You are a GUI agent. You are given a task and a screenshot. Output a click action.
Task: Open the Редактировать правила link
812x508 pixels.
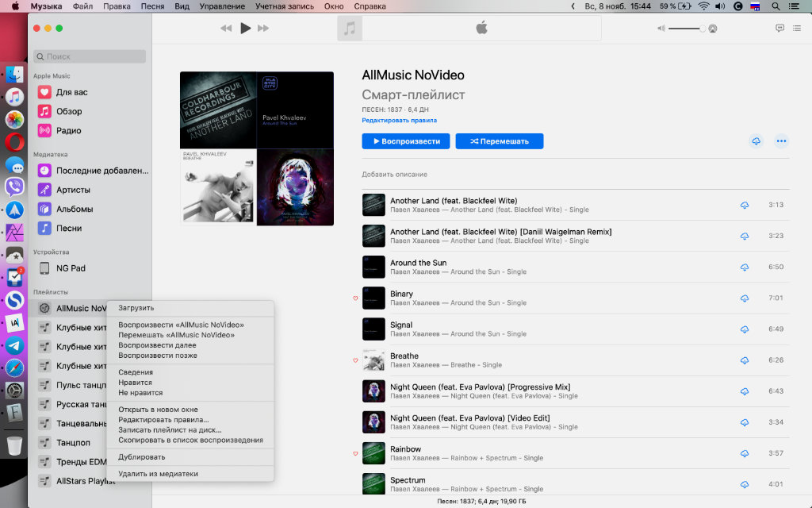[x=400, y=121]
